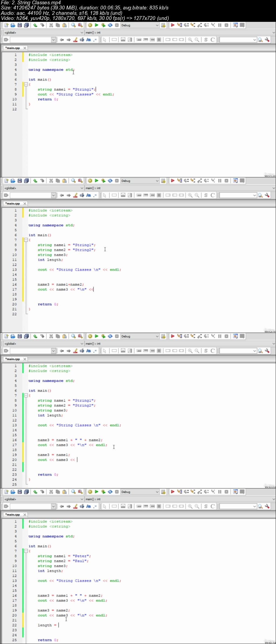Image resolution: width=276 pixels, height=644 pixels.
Task: Open 'main() : int' dropdown in frame with "Peter"
Action: [x=180, y=499]
